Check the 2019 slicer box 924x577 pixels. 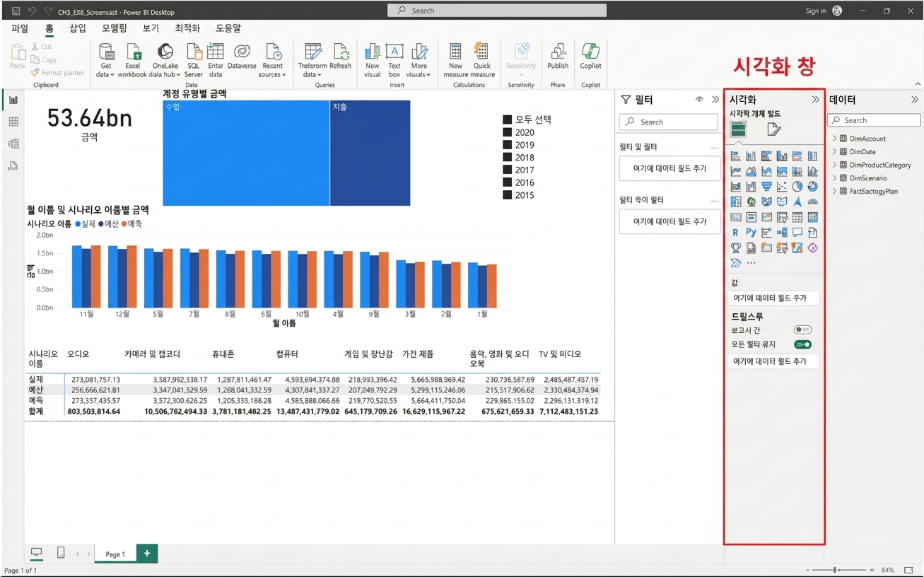(x=507, y=145)
